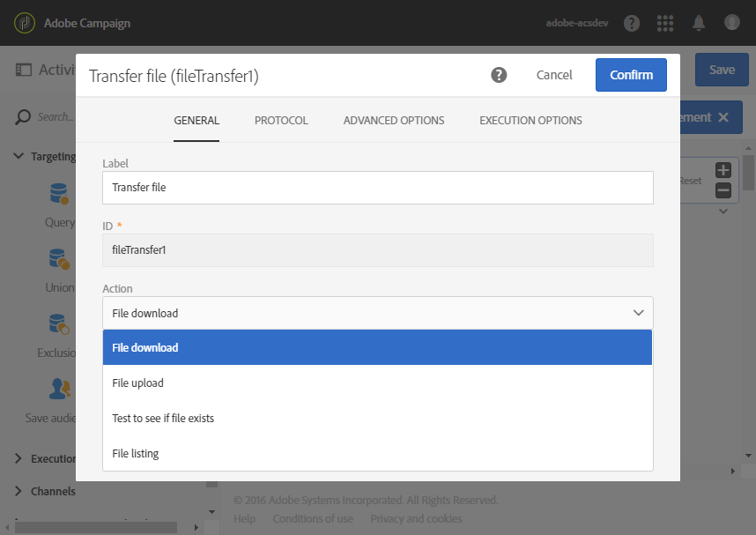
Task: Open help icon in top navigation bar
Action: pos(632,23)
